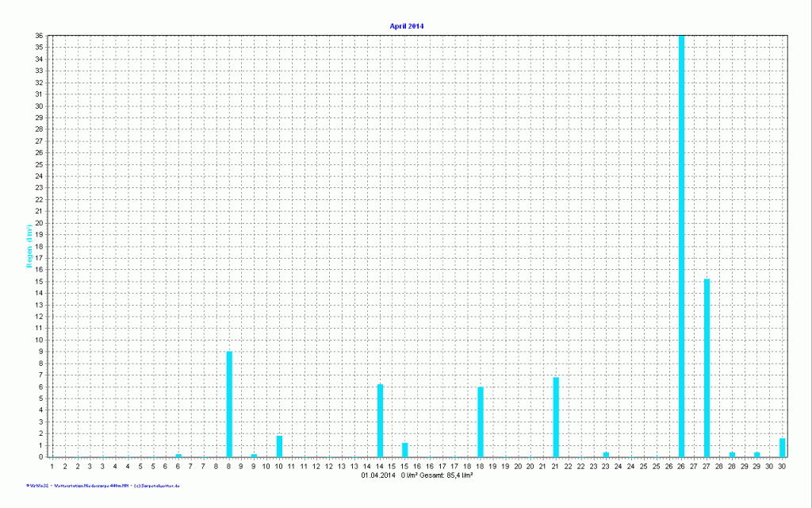Select the day 21 rainfall bar

click(x=556, y=417)
